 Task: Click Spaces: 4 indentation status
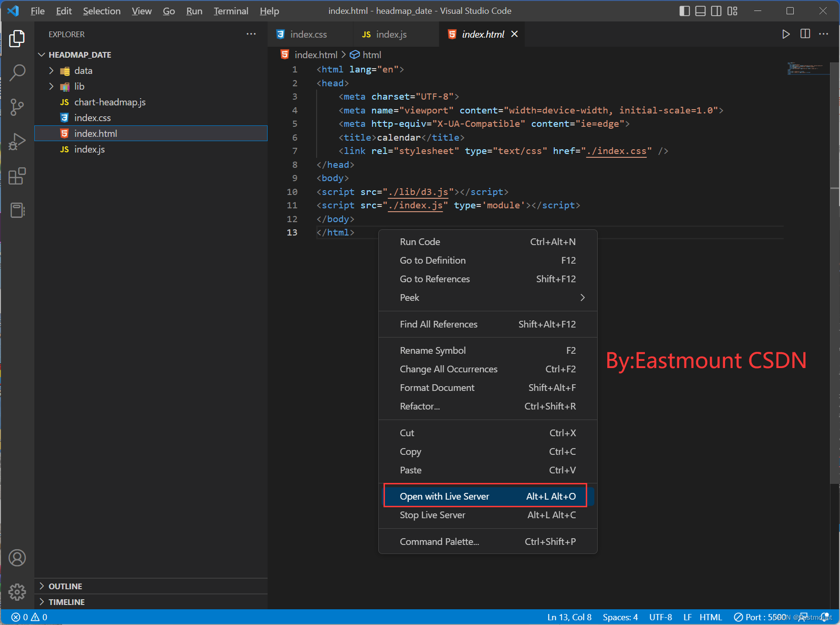point(620,617)
